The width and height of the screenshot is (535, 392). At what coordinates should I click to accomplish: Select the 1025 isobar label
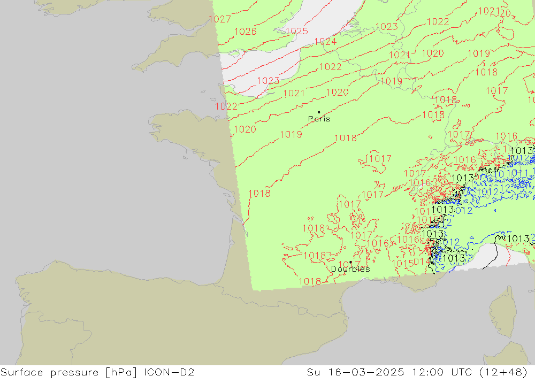pos(297,31)
